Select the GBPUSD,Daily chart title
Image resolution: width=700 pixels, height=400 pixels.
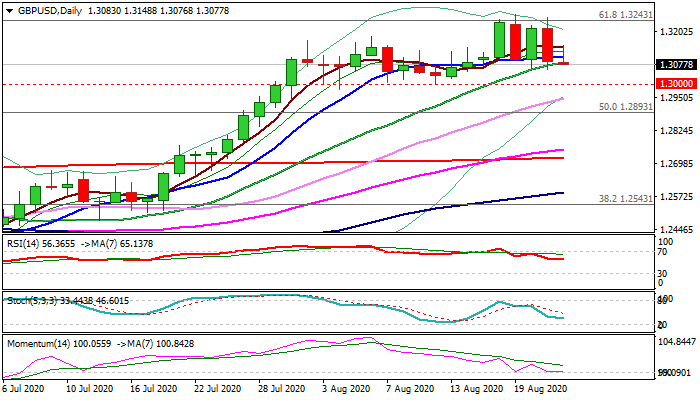[50, 11]
